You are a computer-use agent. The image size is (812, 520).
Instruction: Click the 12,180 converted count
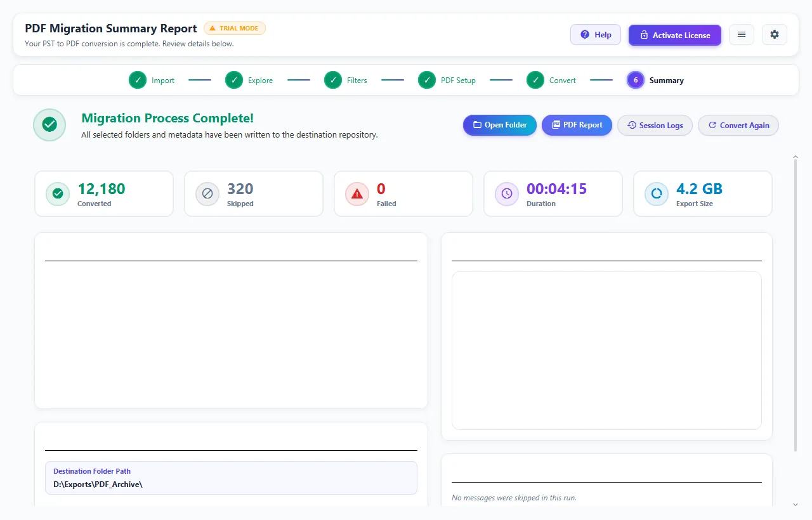click(101, 189)
